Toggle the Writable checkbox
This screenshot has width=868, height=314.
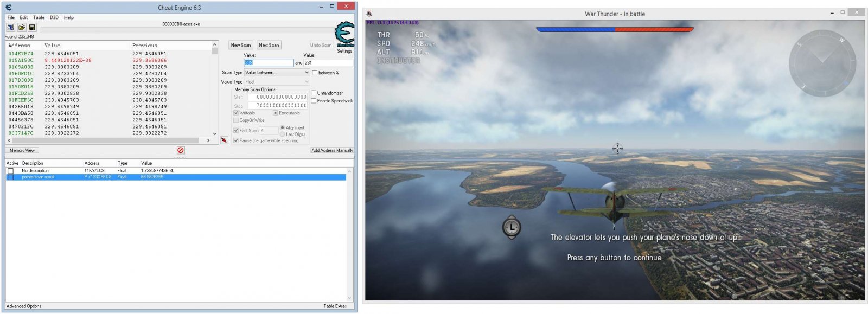click(236, 113)
